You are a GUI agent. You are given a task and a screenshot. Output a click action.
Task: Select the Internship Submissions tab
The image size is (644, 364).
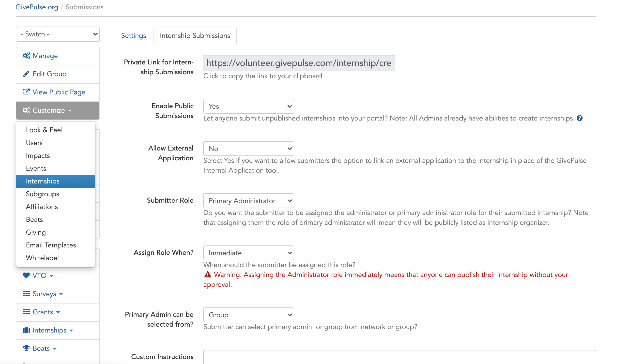pyautogui.click(x=195, y=35)
